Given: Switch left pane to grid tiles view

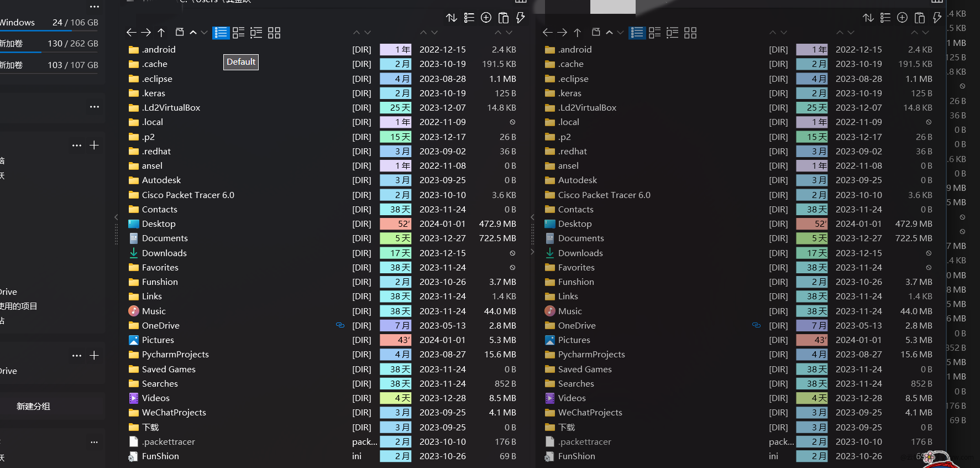Looking at the screenshot, I should pos(274,33).
